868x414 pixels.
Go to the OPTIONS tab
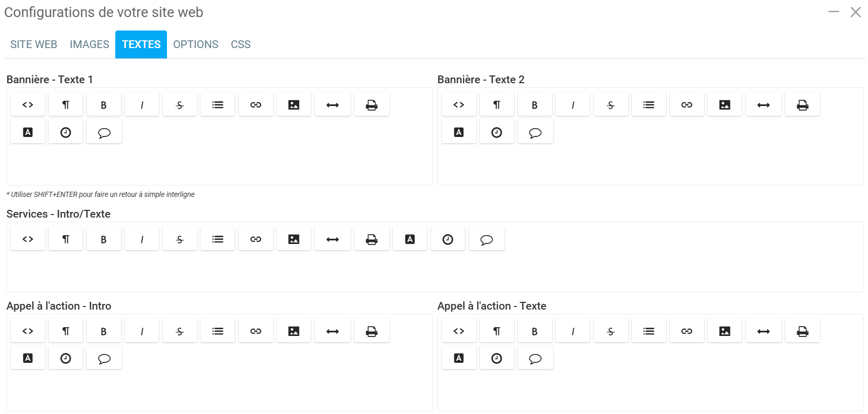tap(195, 44)
